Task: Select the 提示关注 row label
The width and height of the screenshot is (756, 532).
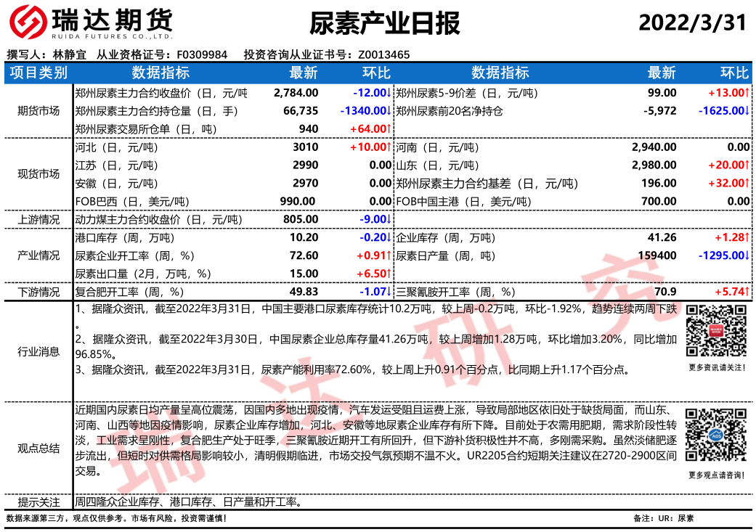Action: point(38,502)
